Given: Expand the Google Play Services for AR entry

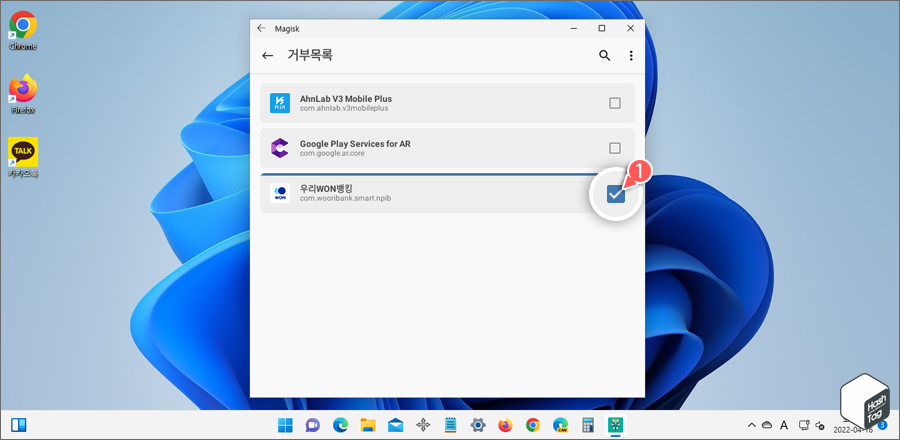Looking at the screenshot, I should point(447,148).
